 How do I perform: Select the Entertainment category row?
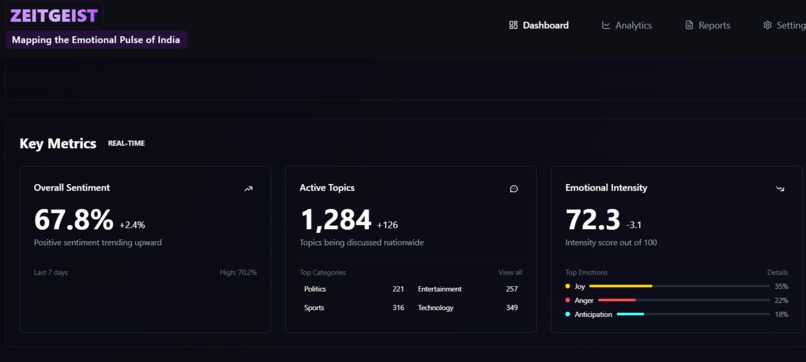[468, 289]
